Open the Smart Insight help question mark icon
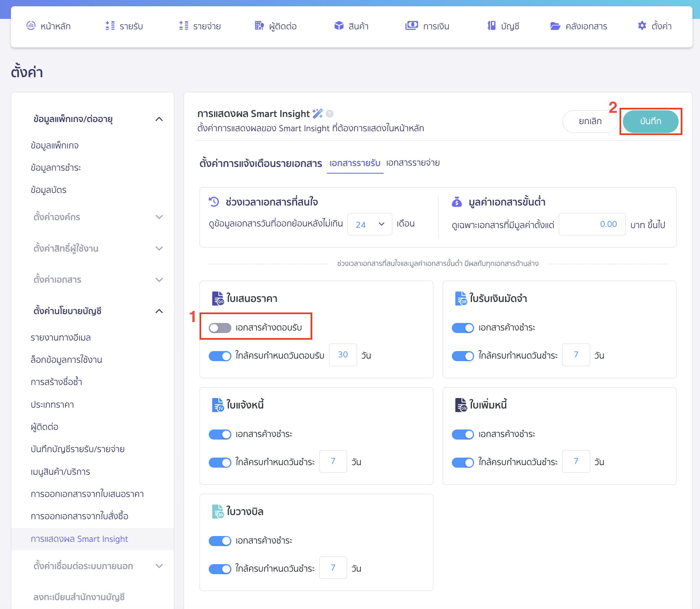This screenshot has height=609, width=700. pos(329,113)
